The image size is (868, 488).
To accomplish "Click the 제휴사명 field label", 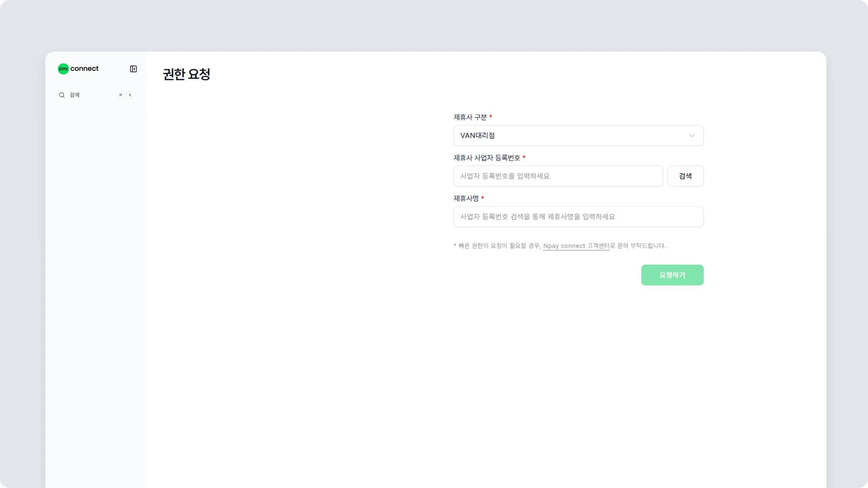I will pyautogui.click(x=466, y=199).
